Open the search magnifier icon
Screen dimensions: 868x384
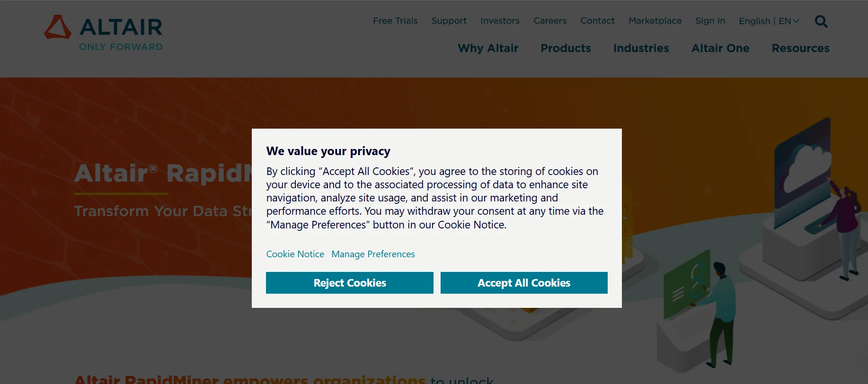(x=821, y=21)
